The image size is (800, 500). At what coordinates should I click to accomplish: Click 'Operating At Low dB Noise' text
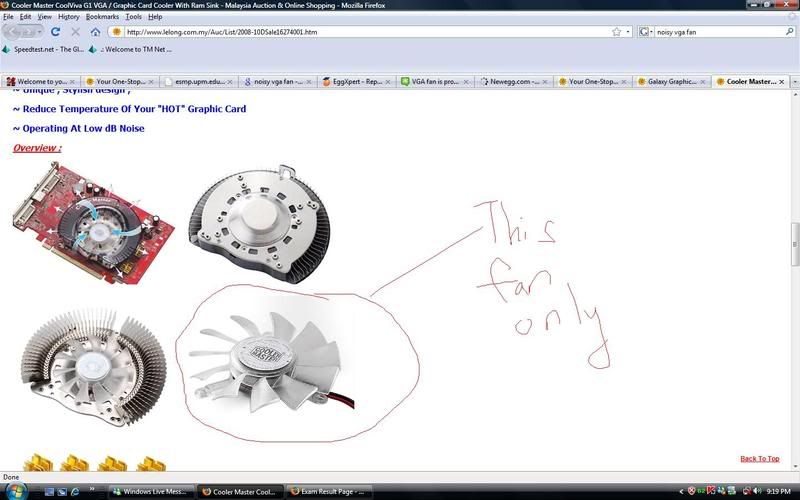[83, 129]
